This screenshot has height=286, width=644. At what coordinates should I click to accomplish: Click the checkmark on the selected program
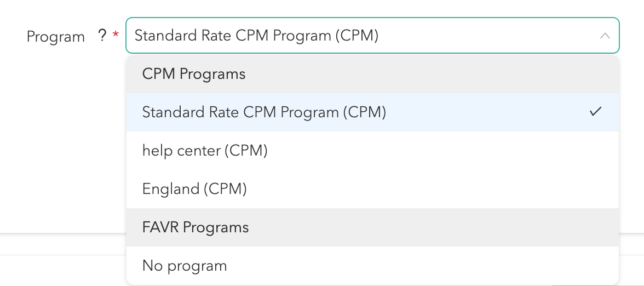pyautogui.click(x=596, y=112)
